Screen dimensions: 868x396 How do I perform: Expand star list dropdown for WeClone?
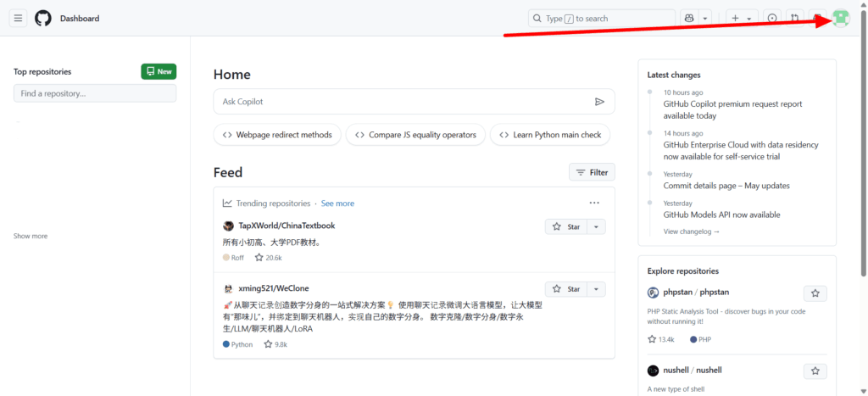click(x=596, y=289)
